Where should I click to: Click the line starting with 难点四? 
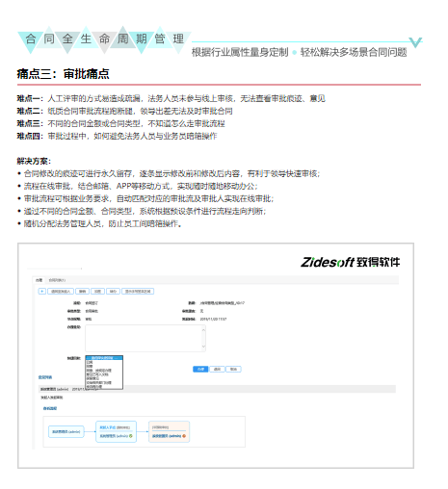(117, 136)
